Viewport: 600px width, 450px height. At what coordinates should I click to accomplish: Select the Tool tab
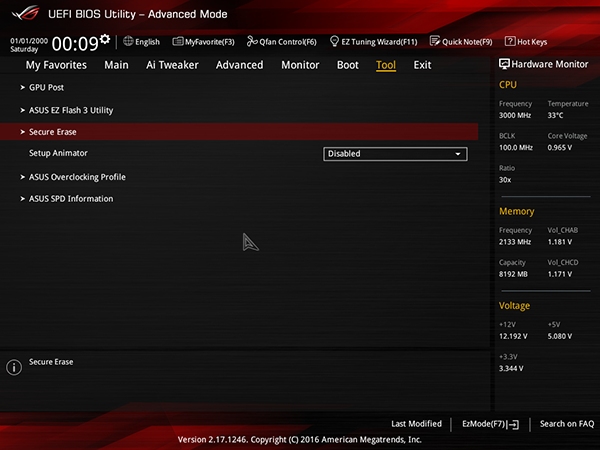386,65
